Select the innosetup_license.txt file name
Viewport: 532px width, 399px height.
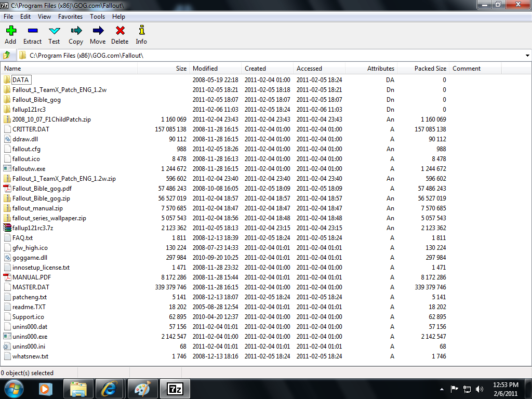(x=41, y=268)
